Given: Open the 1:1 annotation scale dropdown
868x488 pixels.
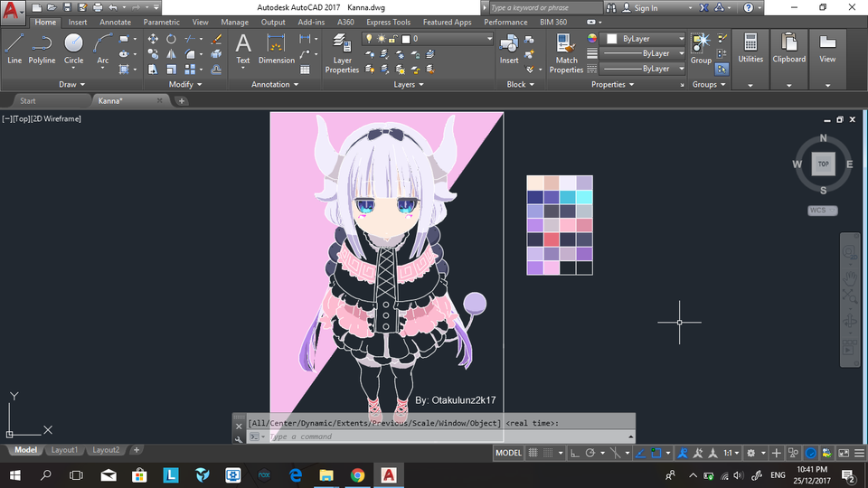Looking at the screenshot, I should (x=731, y=453).
